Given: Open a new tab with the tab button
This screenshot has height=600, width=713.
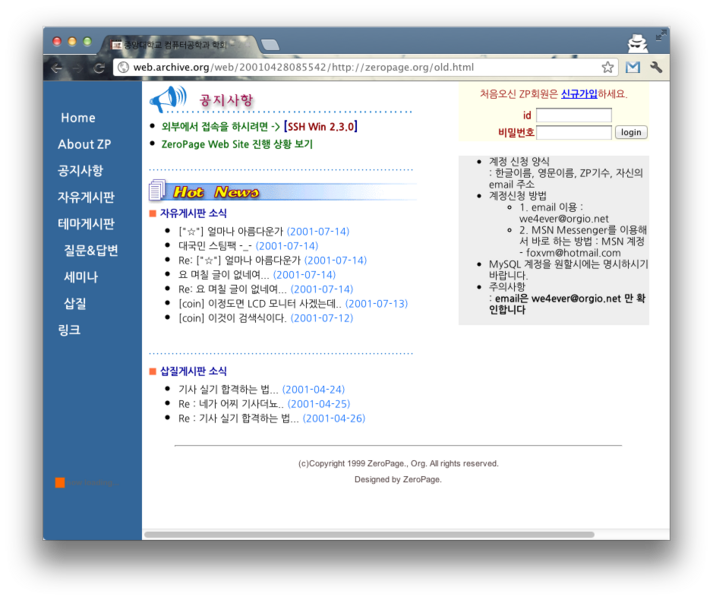Looking at the screenshot, I should 270,44.
